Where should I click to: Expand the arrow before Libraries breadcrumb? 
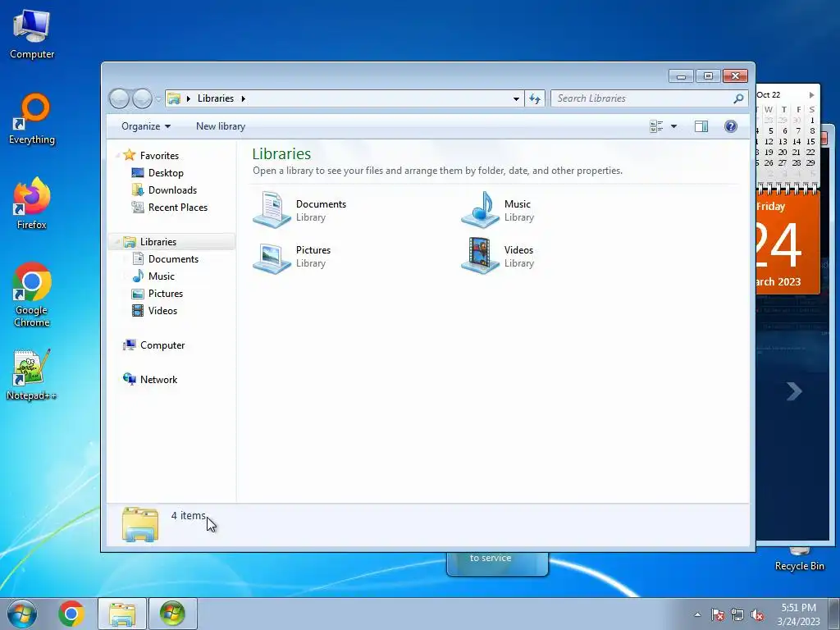pos(189,98)
